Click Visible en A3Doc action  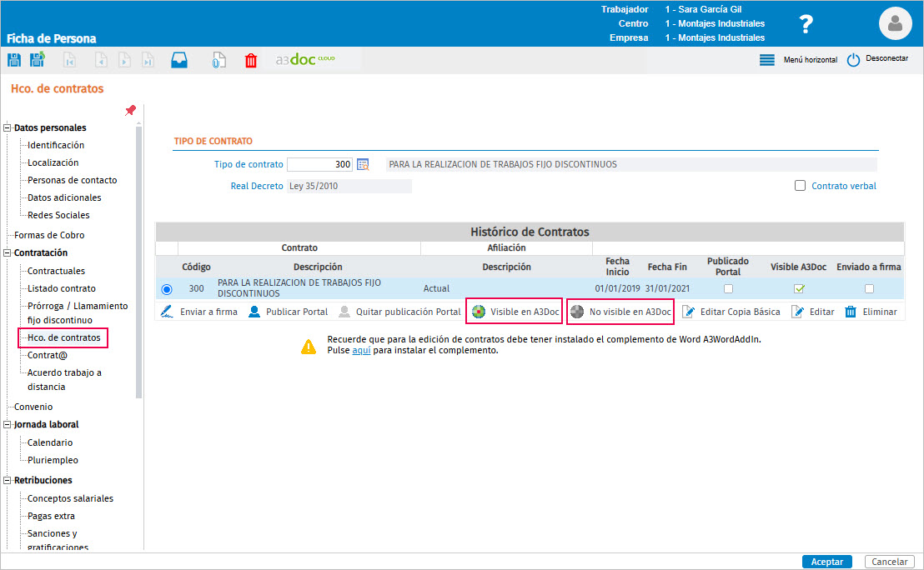pyautogui.click(x=515, y=312)
